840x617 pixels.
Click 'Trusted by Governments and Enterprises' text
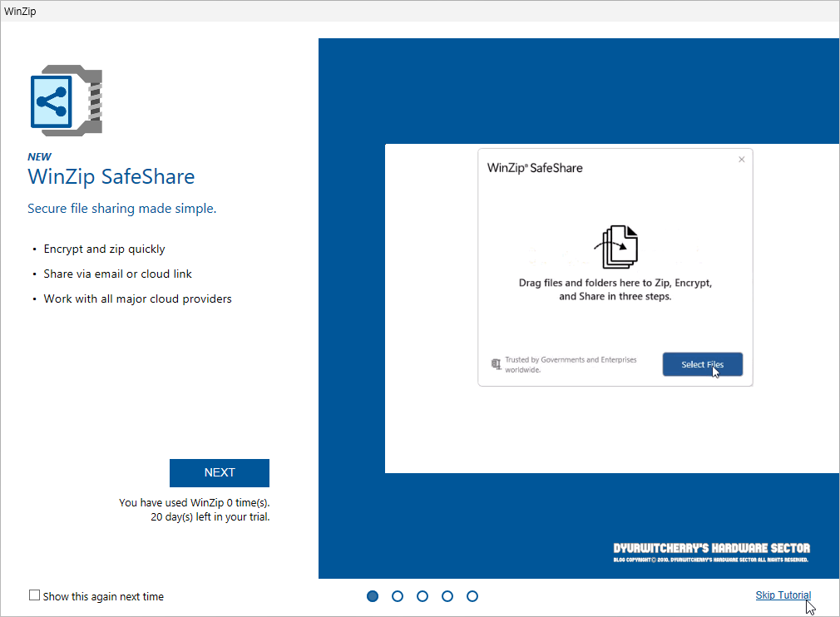571,364
